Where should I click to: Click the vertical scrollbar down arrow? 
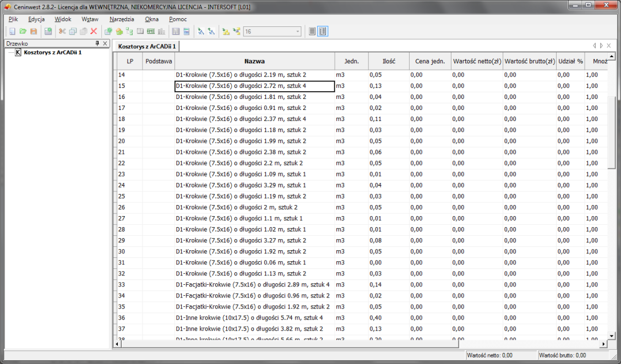click(612, 336)
